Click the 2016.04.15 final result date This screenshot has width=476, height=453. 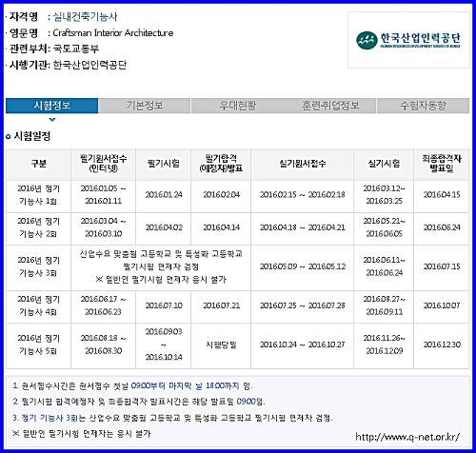(x=442, y=195)
